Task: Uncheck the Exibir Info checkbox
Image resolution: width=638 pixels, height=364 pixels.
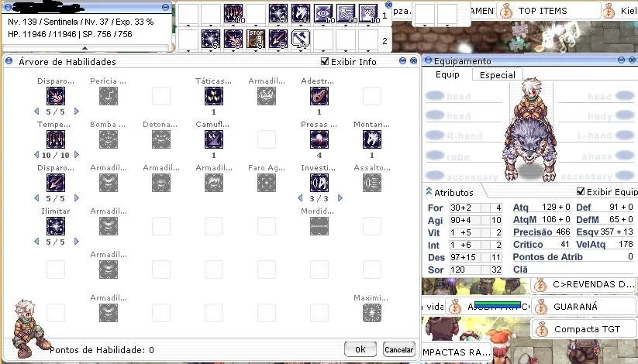Action: [x=325, y=61]
